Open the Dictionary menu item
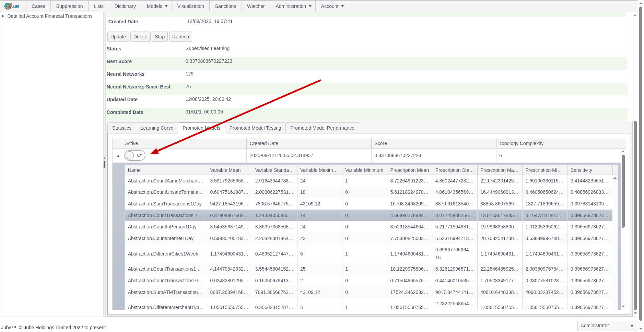This screenshot has height=332, width=644. coord(125,6)
